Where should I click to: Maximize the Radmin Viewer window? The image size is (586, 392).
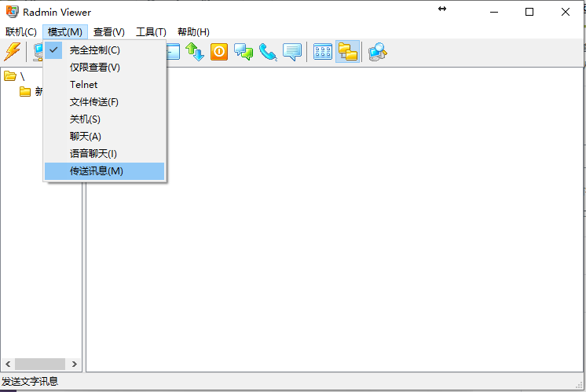point(529,12)
